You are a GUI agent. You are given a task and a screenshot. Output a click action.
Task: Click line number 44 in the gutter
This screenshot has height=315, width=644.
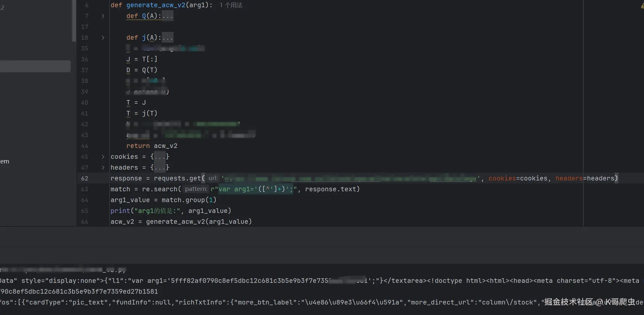point(85,146)
